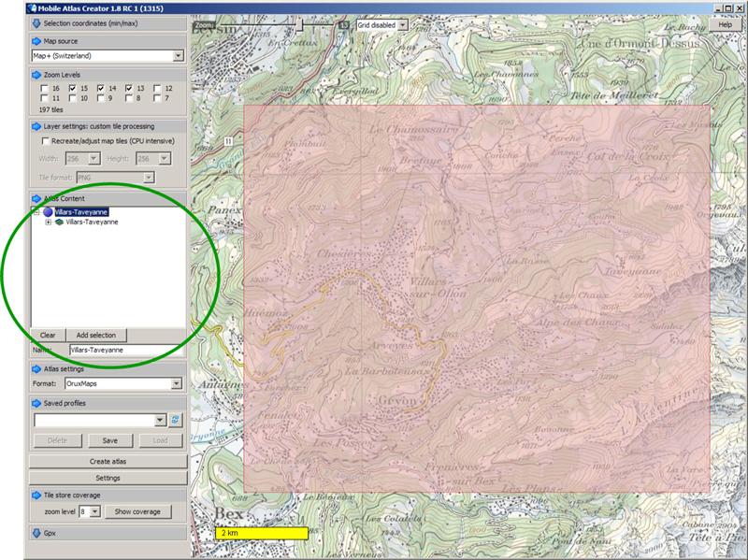The width and height of the screenshot is (748, 560).
Task: Toggle Recreate/adjust map tiles checkbox
Action: (44, 141)
